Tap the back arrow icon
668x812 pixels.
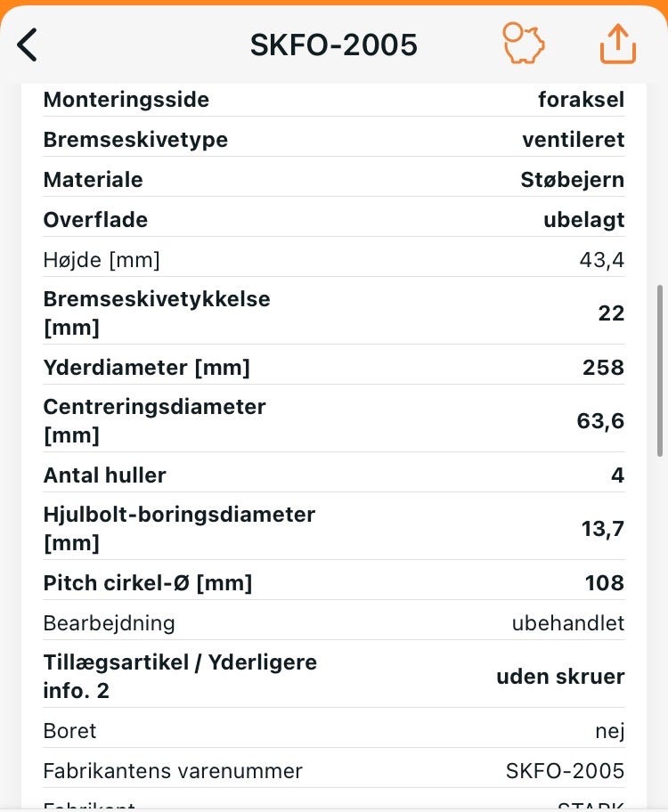pos(28,45)
